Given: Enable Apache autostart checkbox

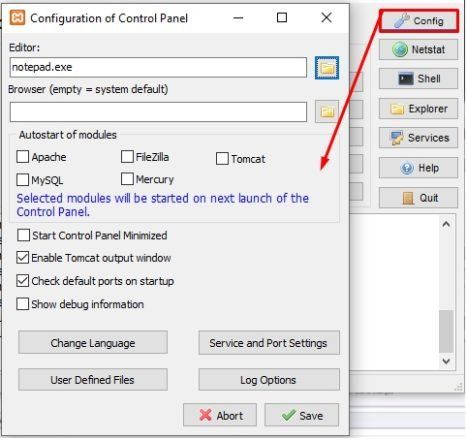Looking at the screenshot, I should click(23, 156).
